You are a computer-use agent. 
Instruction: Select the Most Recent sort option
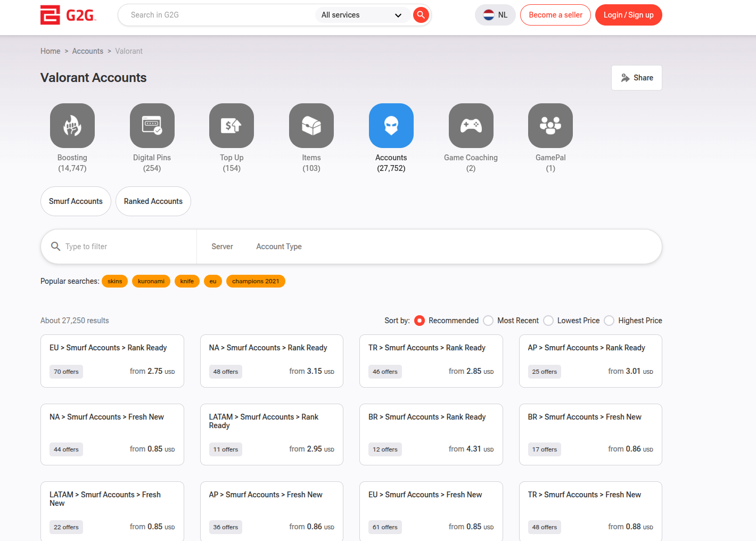pos(488,321)
